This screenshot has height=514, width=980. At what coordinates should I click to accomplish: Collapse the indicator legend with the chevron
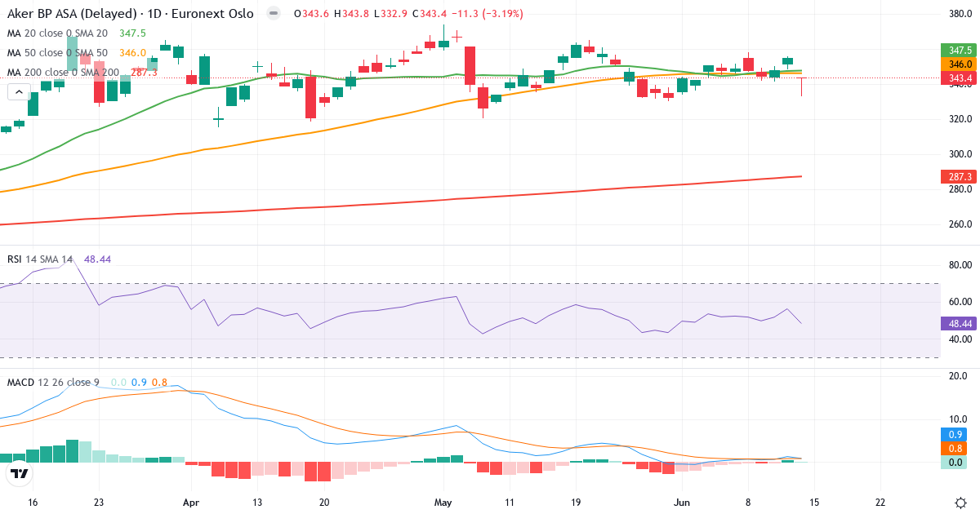[19, 92]
